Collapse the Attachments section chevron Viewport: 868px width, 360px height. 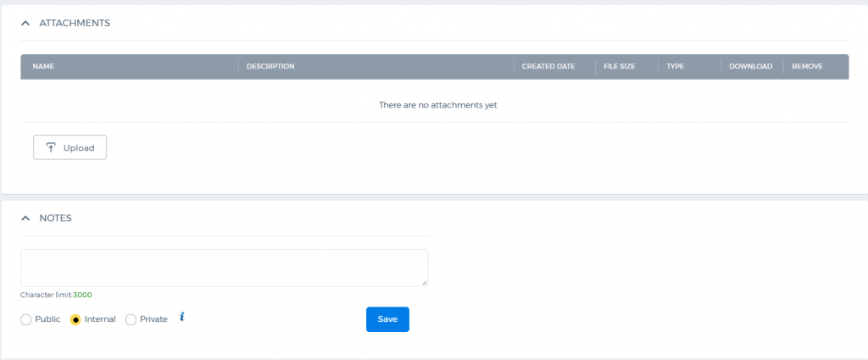click(25, 23)
